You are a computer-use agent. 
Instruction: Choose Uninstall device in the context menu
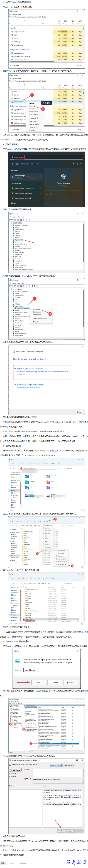coord(37,315)
